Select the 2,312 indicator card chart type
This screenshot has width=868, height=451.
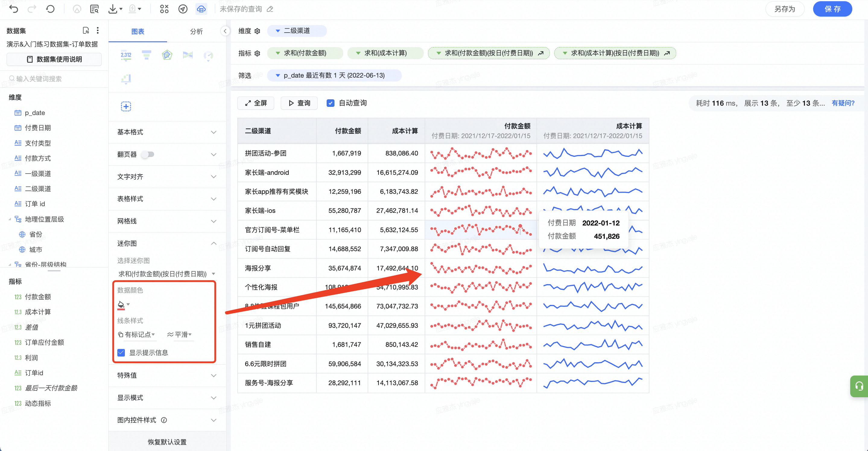pos(126,55)
